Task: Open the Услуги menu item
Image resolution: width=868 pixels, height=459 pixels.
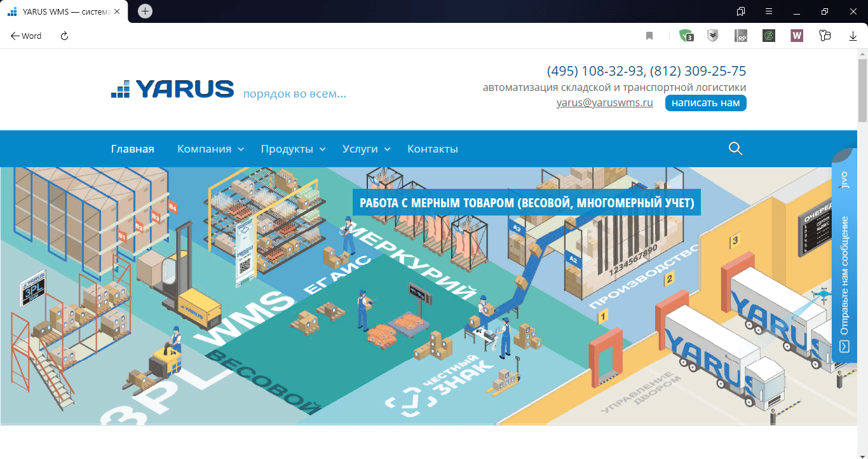Action: point(360,149)
